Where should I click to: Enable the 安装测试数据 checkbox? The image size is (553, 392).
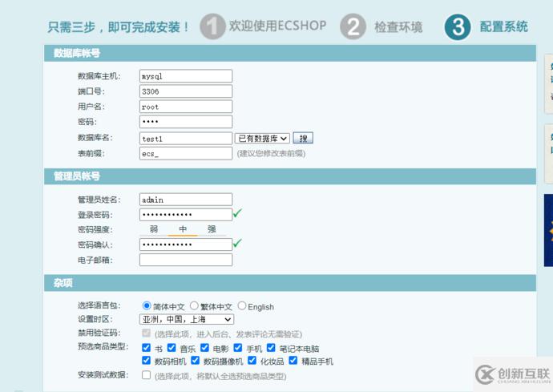[146, 374]
